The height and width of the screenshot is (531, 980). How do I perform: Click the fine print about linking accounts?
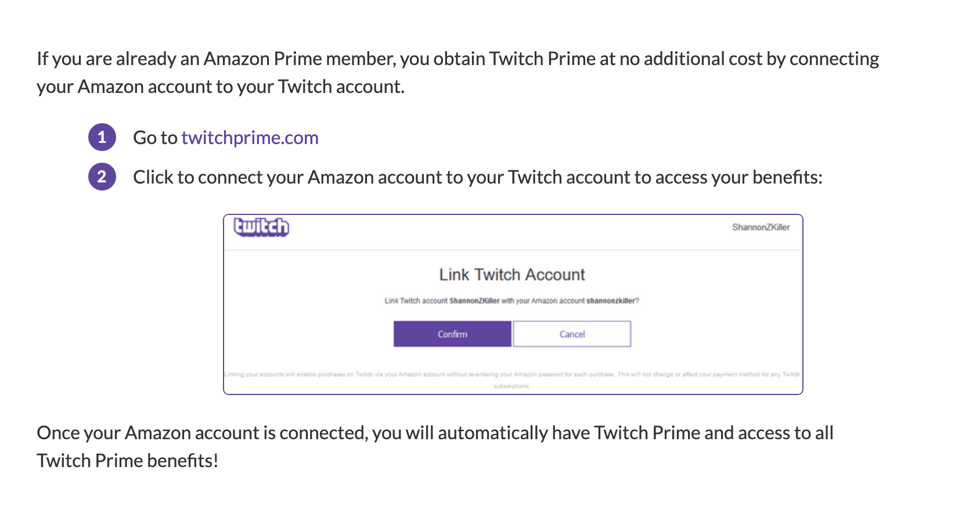click(x=512, y=380)
